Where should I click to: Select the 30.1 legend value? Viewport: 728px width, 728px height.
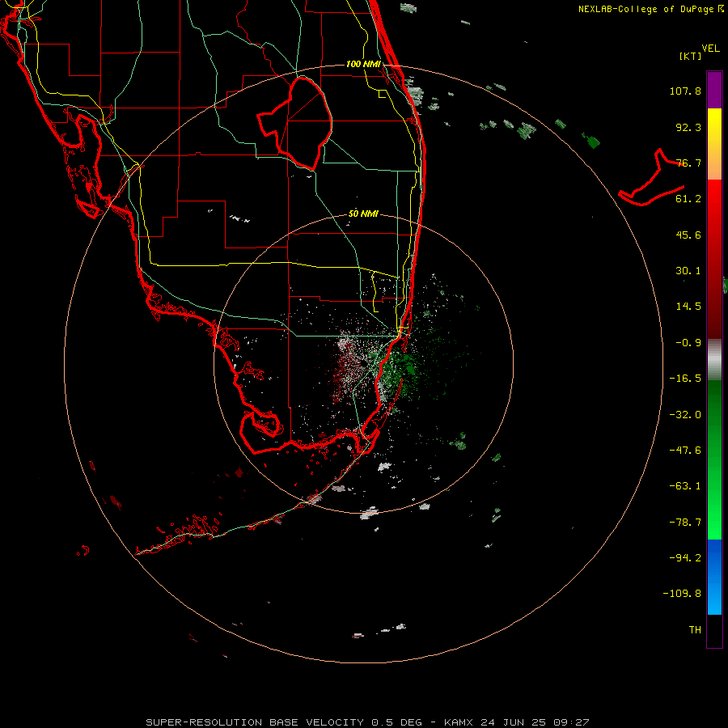coord(688,271)
